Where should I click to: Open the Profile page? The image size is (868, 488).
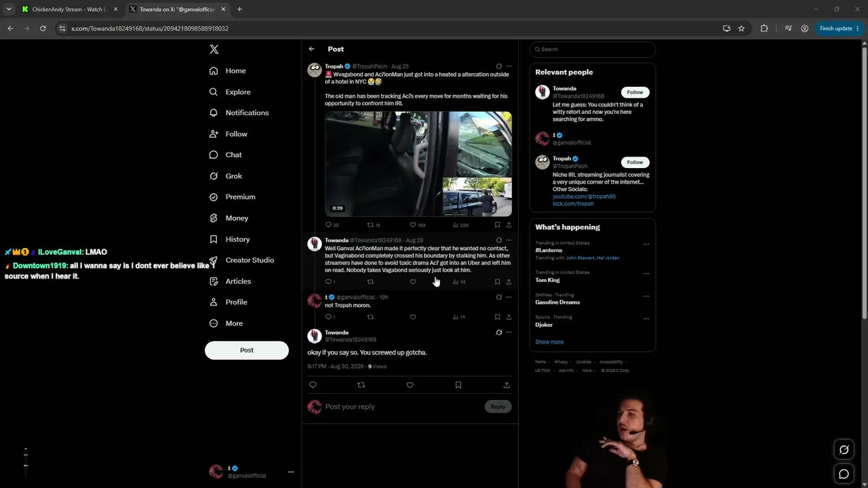(x=229, y=302)
